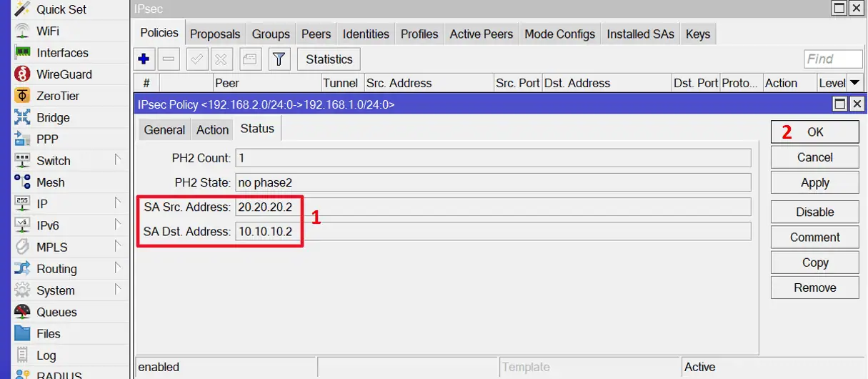Open the WireGuard sidebar icon

[x=23, y=74]
